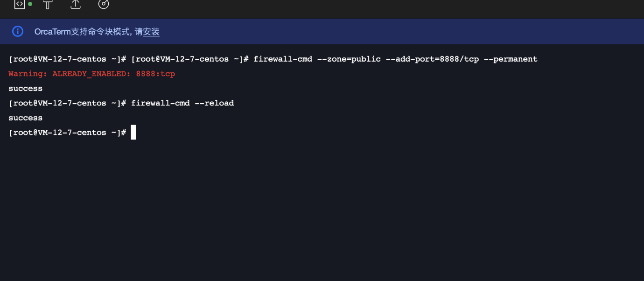Viewport: 644px width, 281px height.
Task: Follow the 安装 install link
Action: [x=151, y=32]
